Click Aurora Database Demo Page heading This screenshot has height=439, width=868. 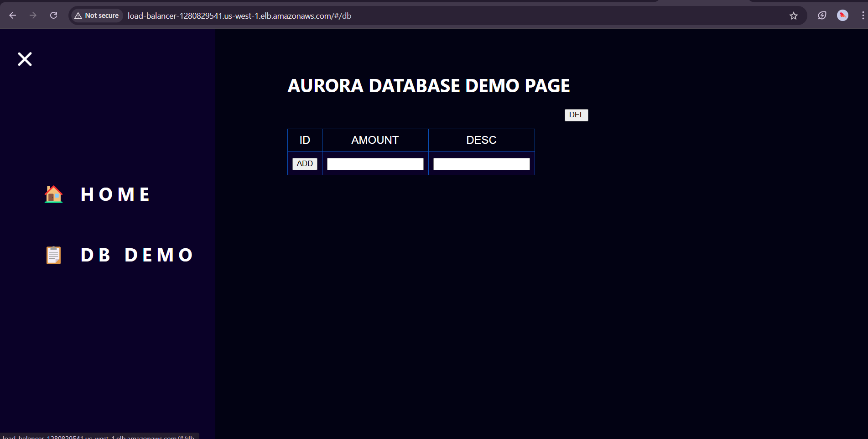(x=429, y=86)
